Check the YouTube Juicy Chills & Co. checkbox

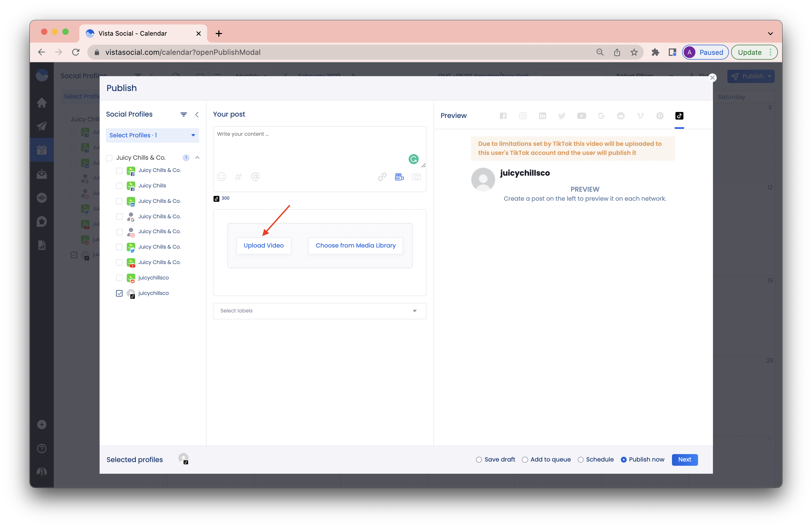tap(119, 262)
